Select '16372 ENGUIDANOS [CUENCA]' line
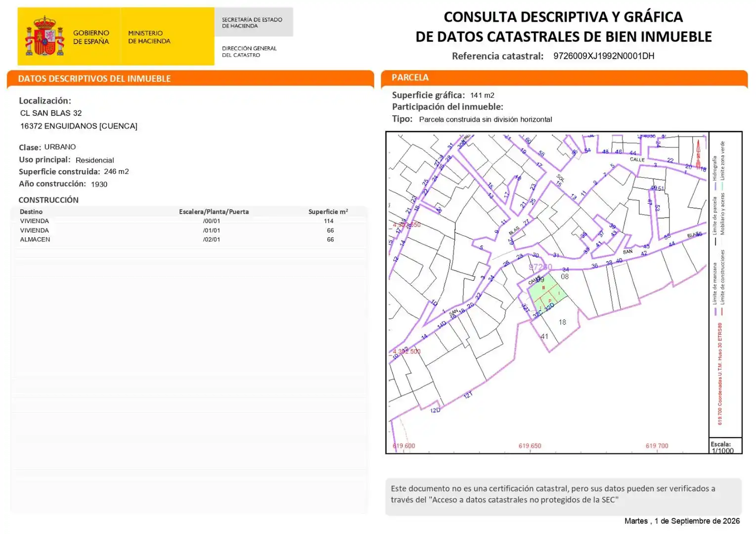Viewport: 756px width, 534px height. coord(79,126)
